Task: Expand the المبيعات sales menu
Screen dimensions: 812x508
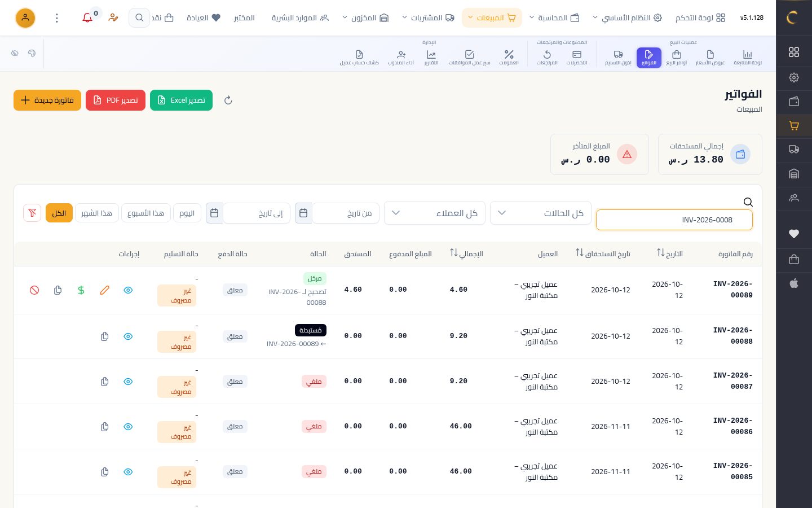Action: coord(492,18)
